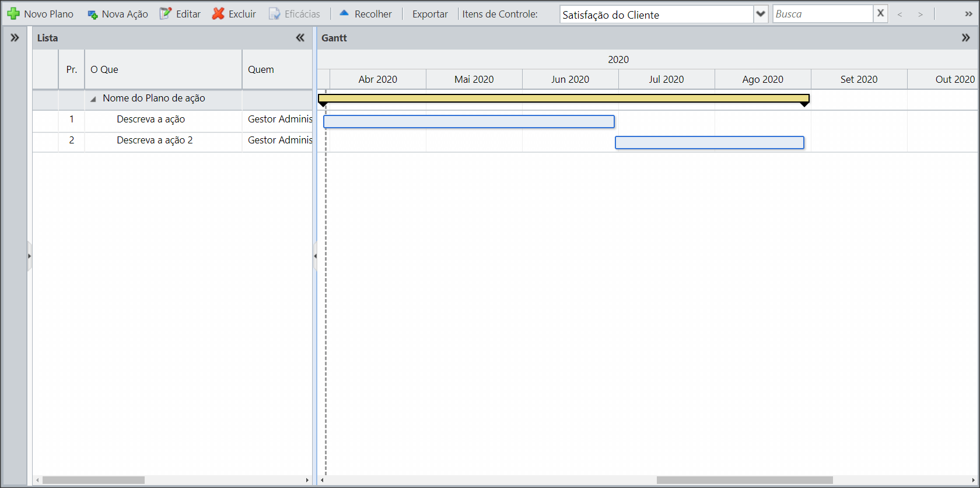980x488 pixels.
Task: Open toolbar overflow chevron at far right
Action: [968, 14]
